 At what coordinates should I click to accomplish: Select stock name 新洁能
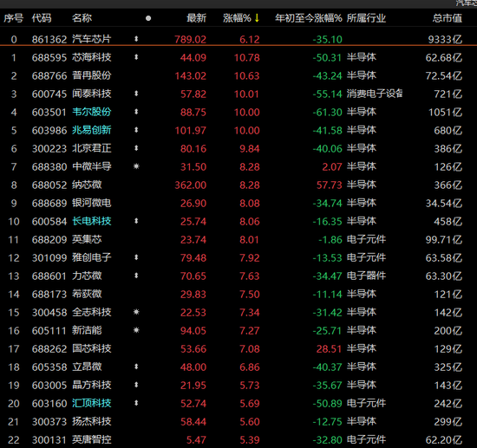click(87, 330)
